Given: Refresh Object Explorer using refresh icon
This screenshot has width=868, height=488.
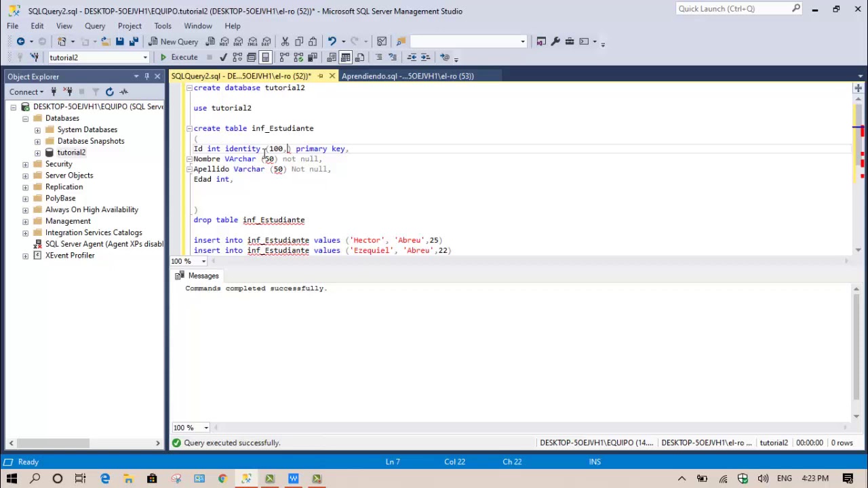Looking at the screenshot, I should point(109,91).
